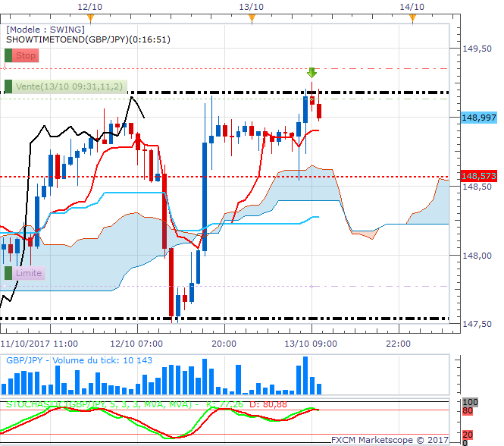The height and width of the screenshot is (446, 504).
Task: Click the purple Limite order label
Action: 29,273
